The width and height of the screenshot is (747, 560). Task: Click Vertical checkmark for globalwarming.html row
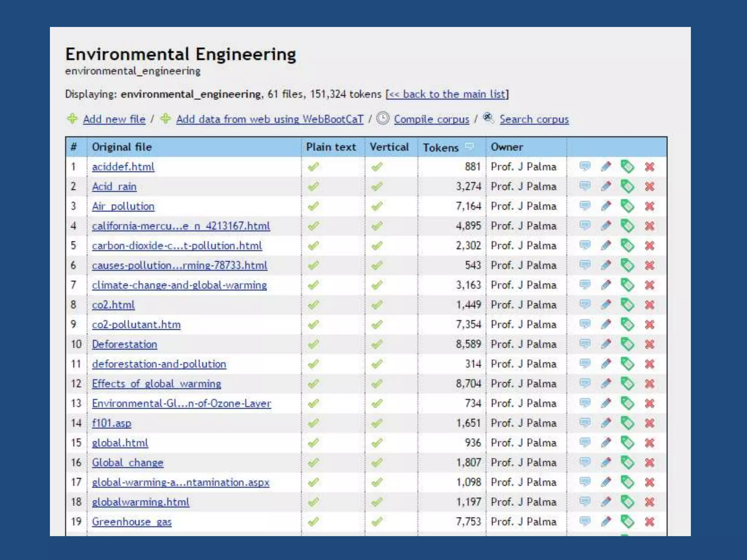(x=377, y=502)
